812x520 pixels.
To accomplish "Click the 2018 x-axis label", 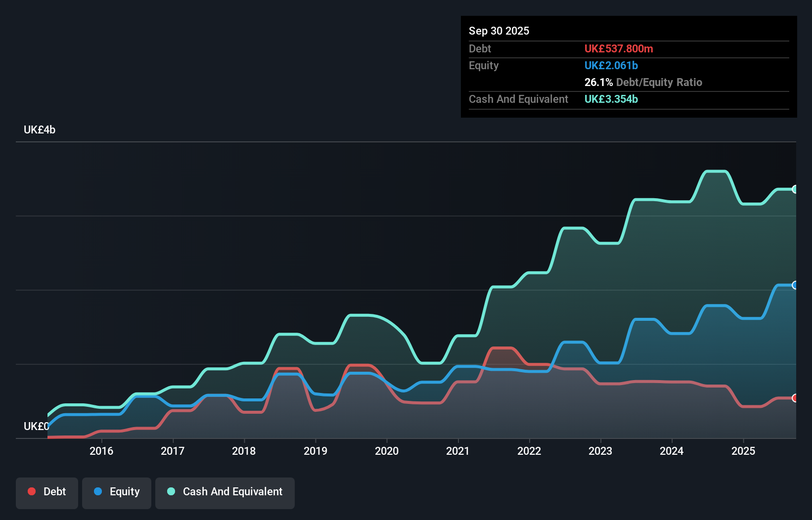I will [x=244, y=451].
